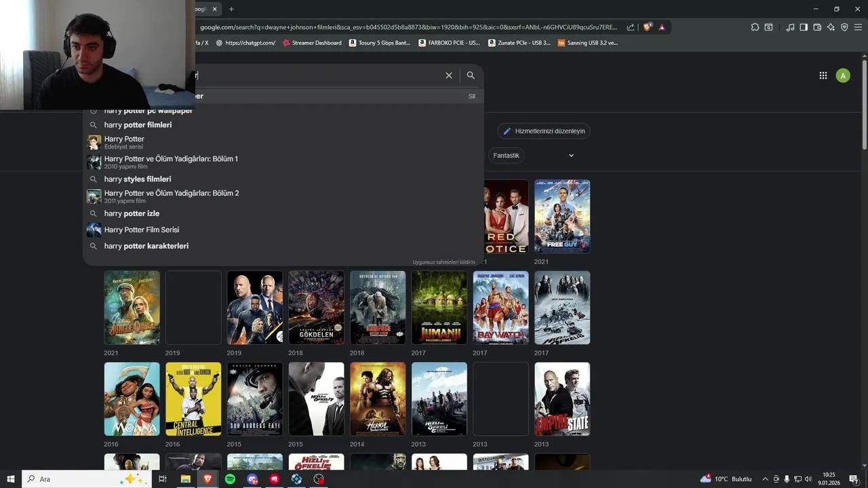Click the Brave Shields lion icon
Viewport: 868px width, 488px height.
click(648, 27)
